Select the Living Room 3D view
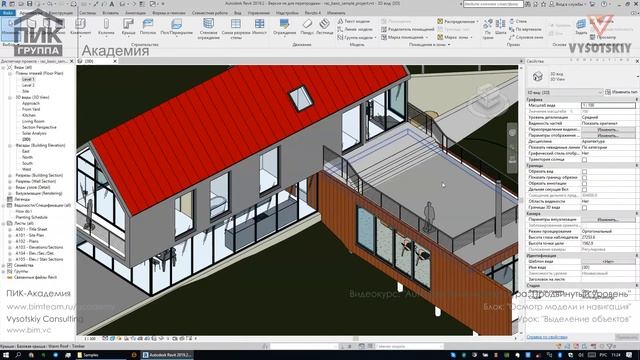The image size is (640, 360). click(33, 121)
